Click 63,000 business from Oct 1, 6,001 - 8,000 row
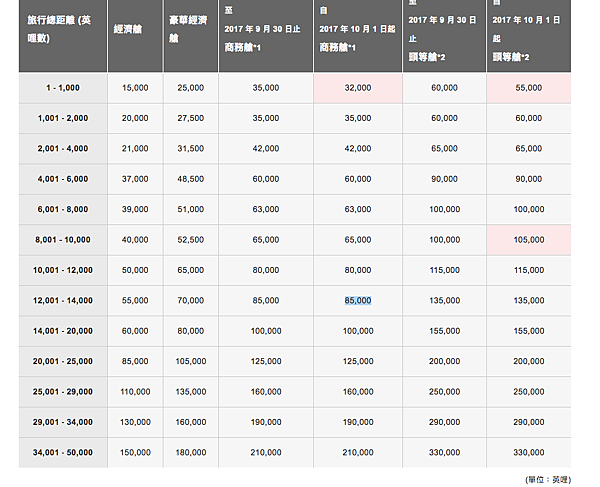 358,209
